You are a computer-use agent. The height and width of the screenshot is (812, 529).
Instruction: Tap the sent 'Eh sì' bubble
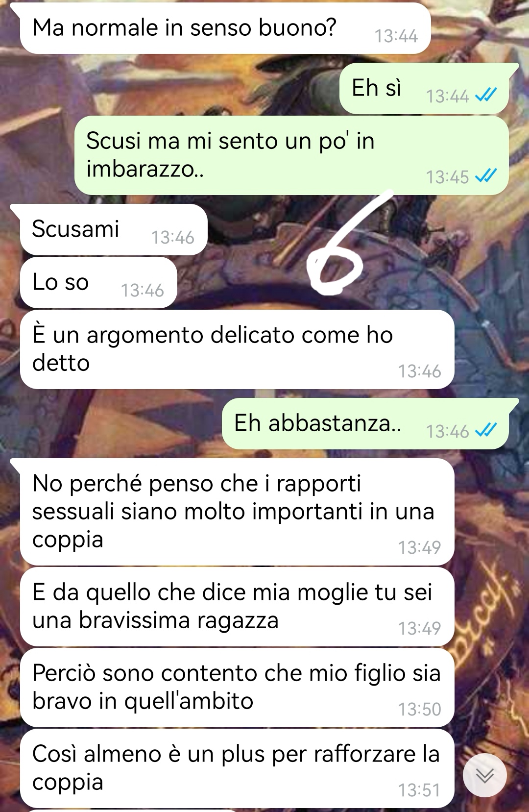[424, 89]
